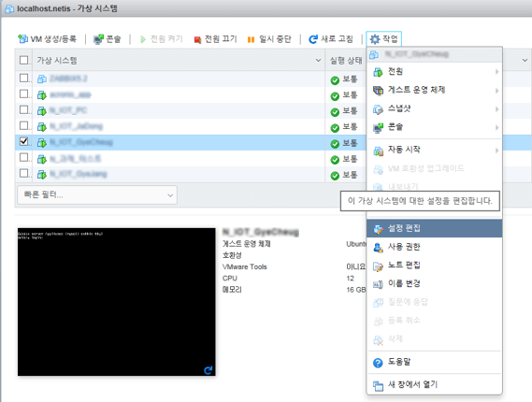
Task: Open the 빠른 필터 quick filter dropdown
Action: pyautogui.click(x=97, y=194)
